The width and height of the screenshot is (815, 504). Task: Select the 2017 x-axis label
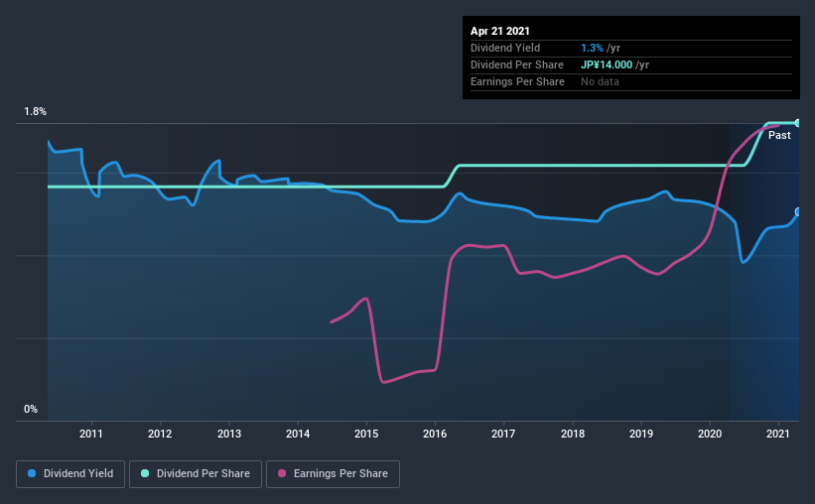point(503,434)
